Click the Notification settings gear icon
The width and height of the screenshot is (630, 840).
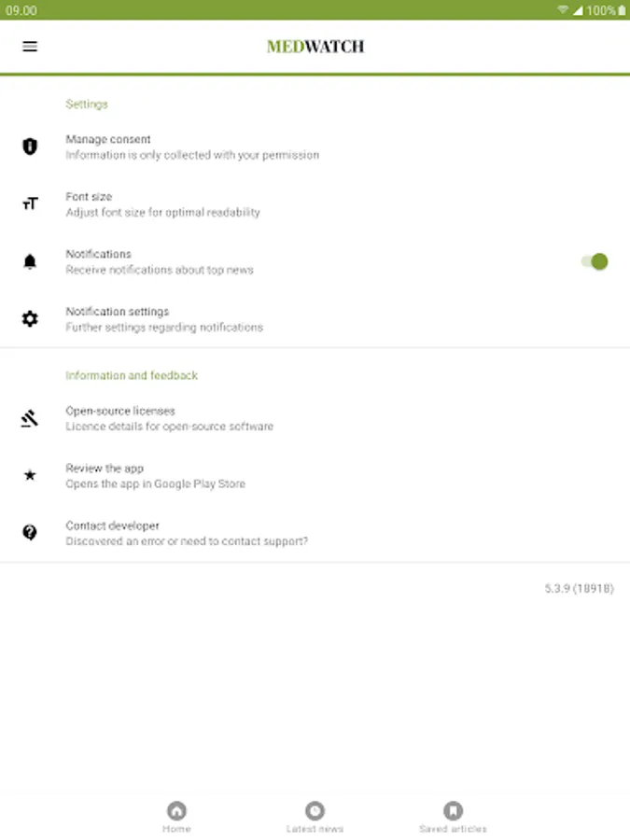pos(30,319)
